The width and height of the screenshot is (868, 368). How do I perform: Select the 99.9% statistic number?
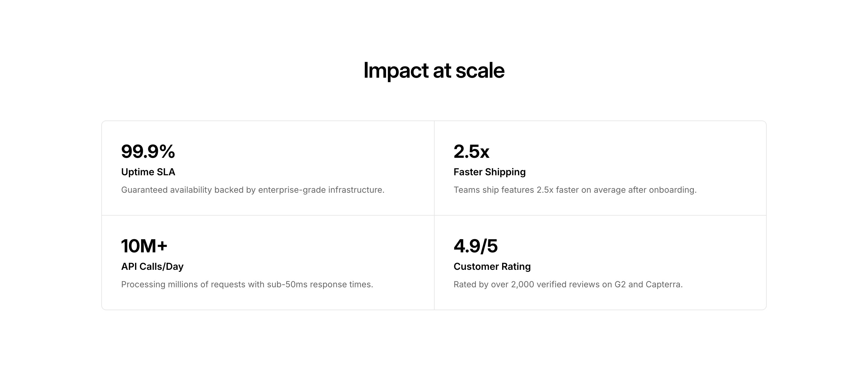pos(148,151)
